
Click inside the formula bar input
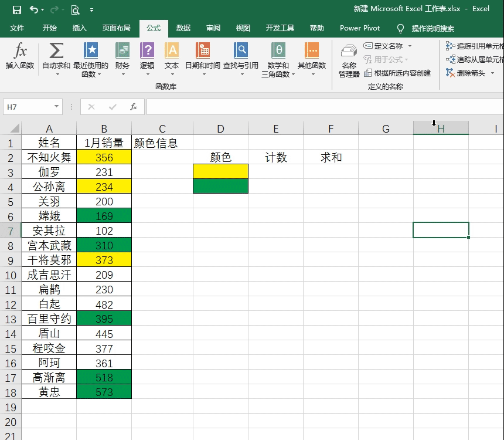tap(325, 107)
